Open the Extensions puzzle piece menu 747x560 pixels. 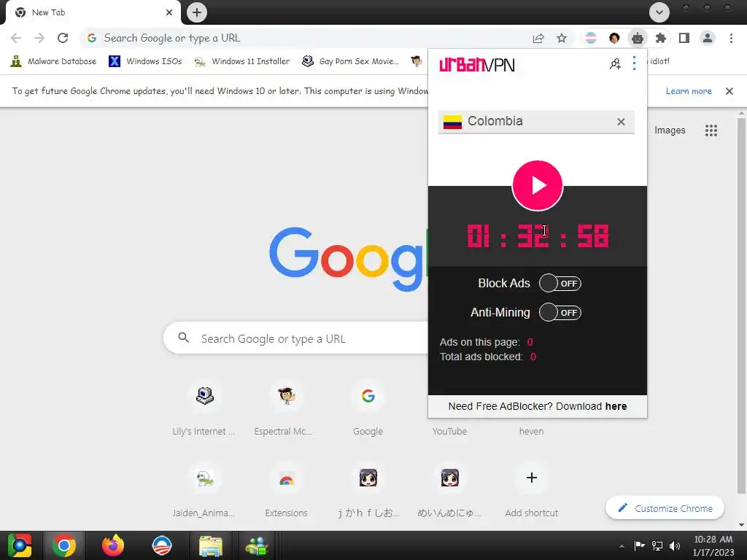(661, 38)
